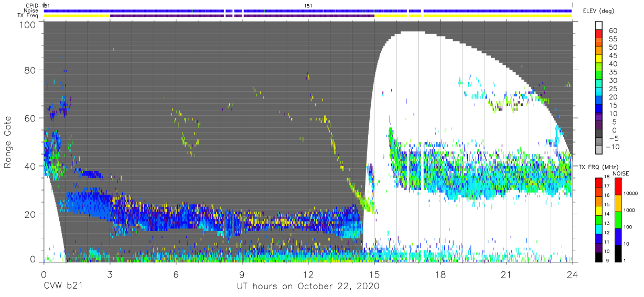Click the 60 label on the ELEV scale
644x297 pixels.
pyautogui.click(x=613, y=30)
